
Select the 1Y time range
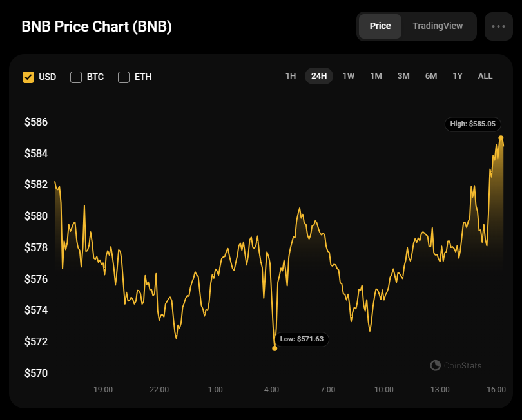pyautogui.click(x=458, y=76)
